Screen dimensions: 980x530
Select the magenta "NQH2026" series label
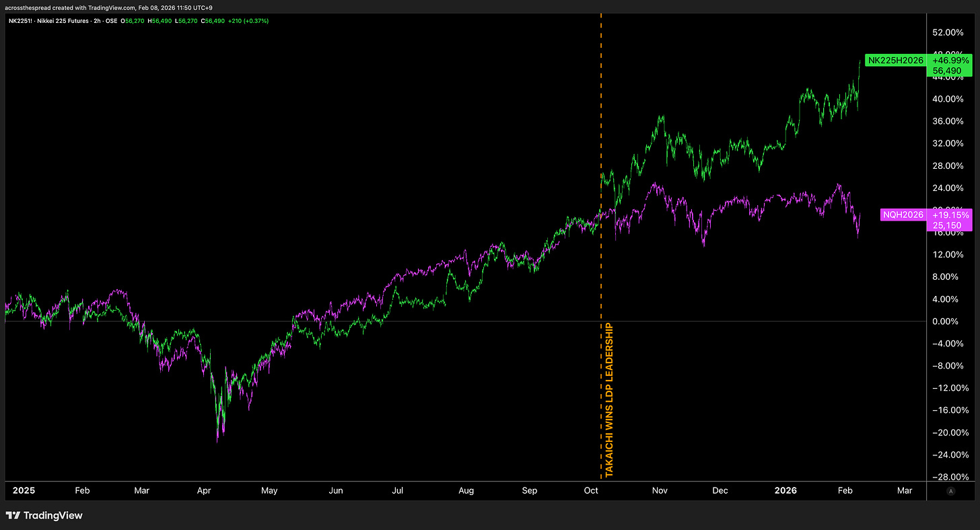(902, 215)
